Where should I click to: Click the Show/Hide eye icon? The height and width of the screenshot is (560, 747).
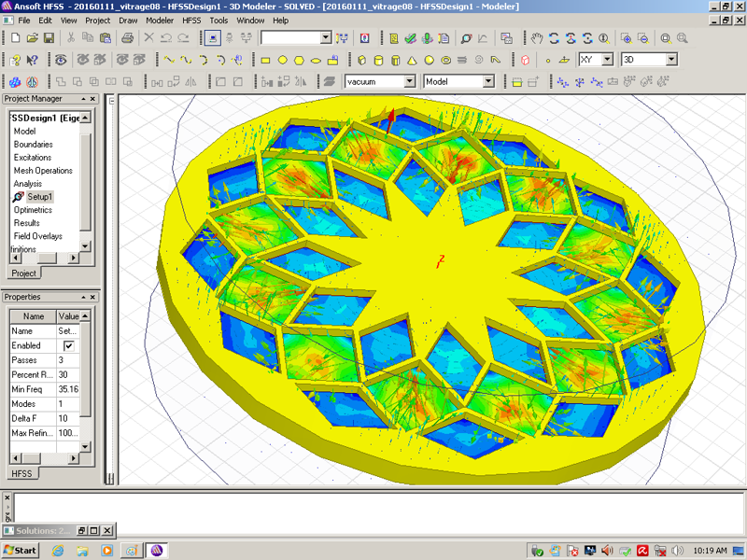(61, 60)
